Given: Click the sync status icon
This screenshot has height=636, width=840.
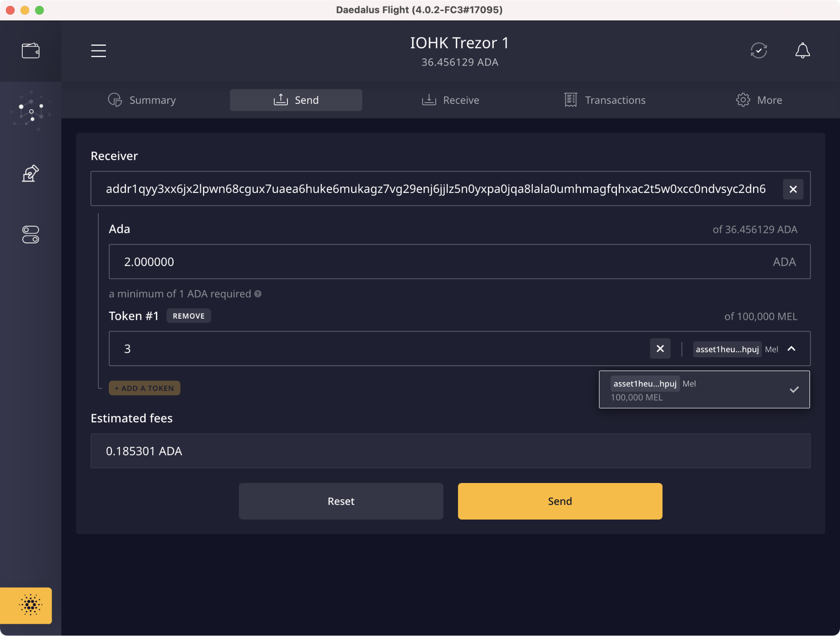Looking at the screenshot, I should [759, 51].
